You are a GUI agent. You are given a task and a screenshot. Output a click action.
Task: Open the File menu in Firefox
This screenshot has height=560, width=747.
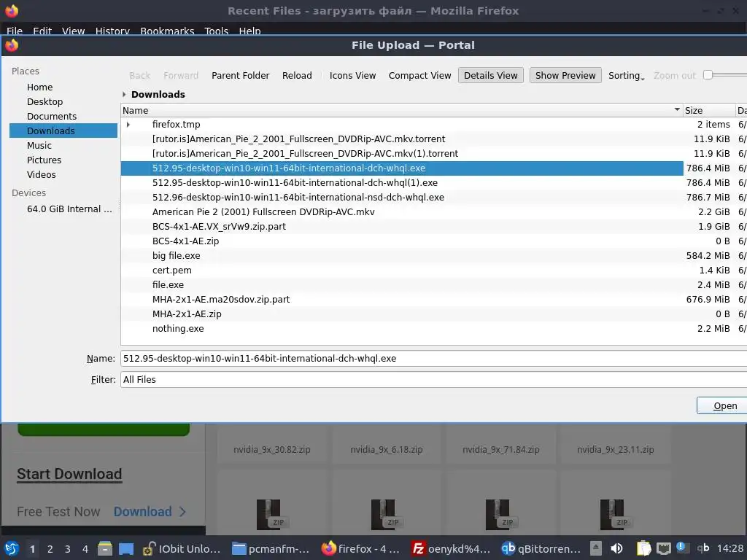point(15,31)
